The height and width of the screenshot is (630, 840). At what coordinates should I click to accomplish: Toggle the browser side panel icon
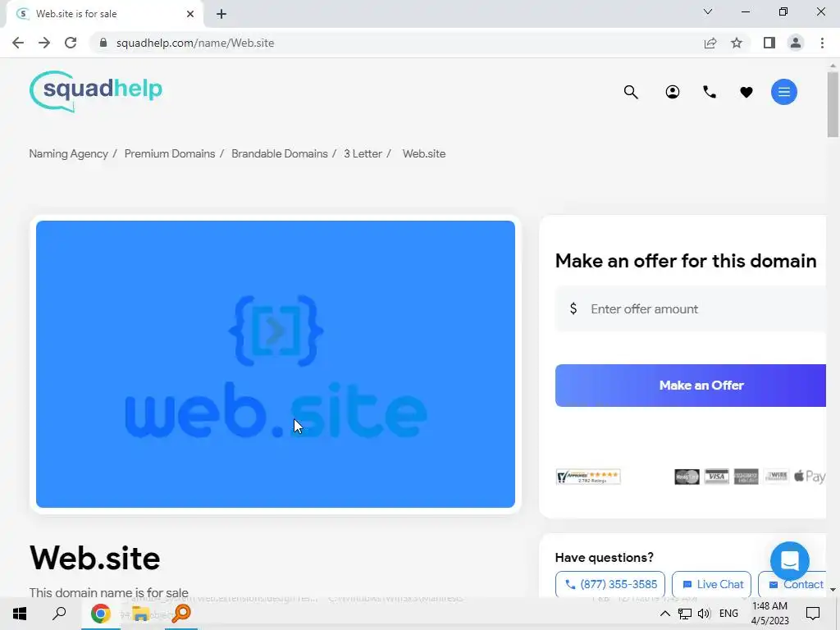769,43
